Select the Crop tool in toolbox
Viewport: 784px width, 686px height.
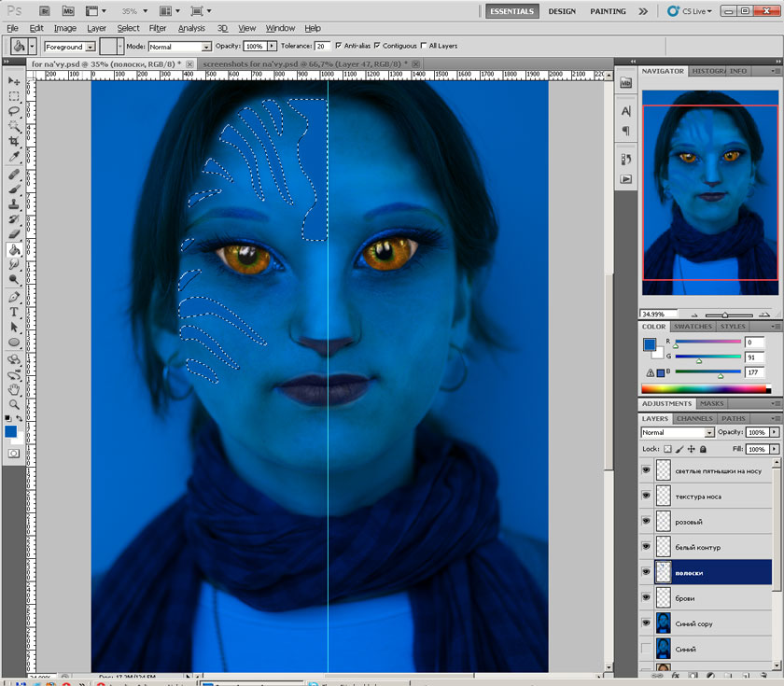click(x=14, y=141)
